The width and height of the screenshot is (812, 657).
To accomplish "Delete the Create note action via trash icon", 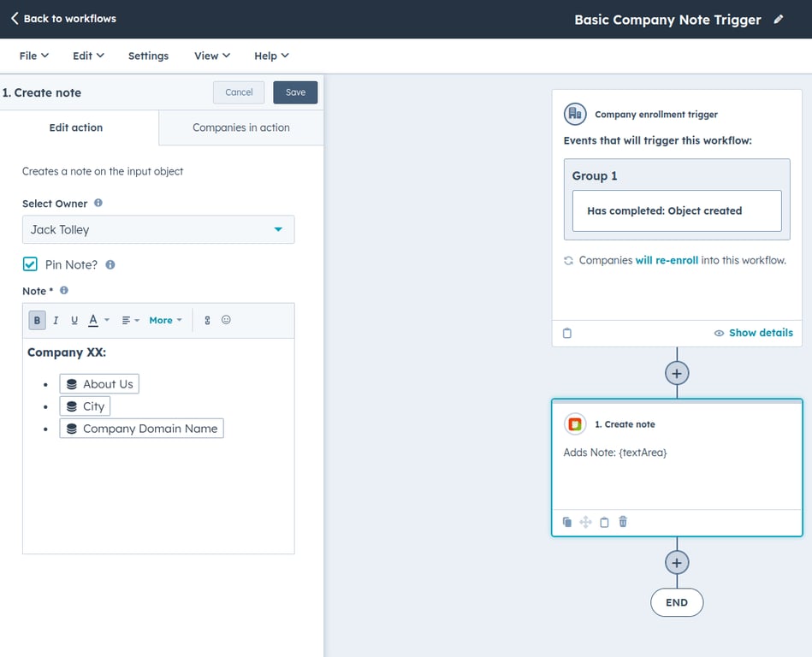I will click(622, 521).
